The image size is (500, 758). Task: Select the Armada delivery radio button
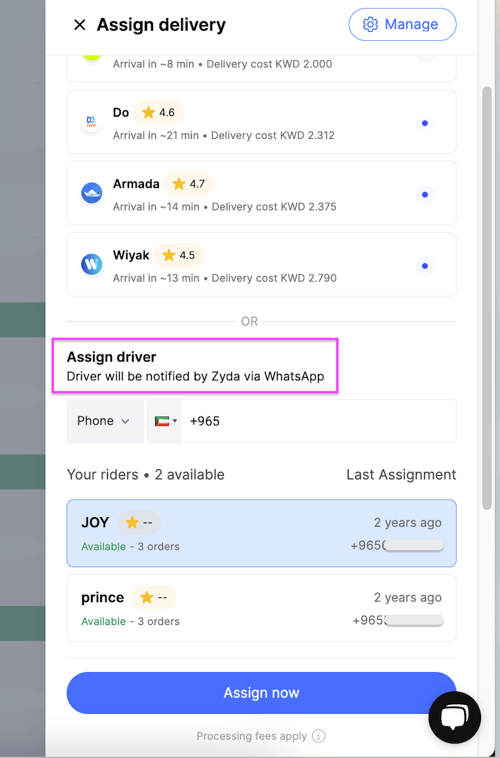coord(425,195)
